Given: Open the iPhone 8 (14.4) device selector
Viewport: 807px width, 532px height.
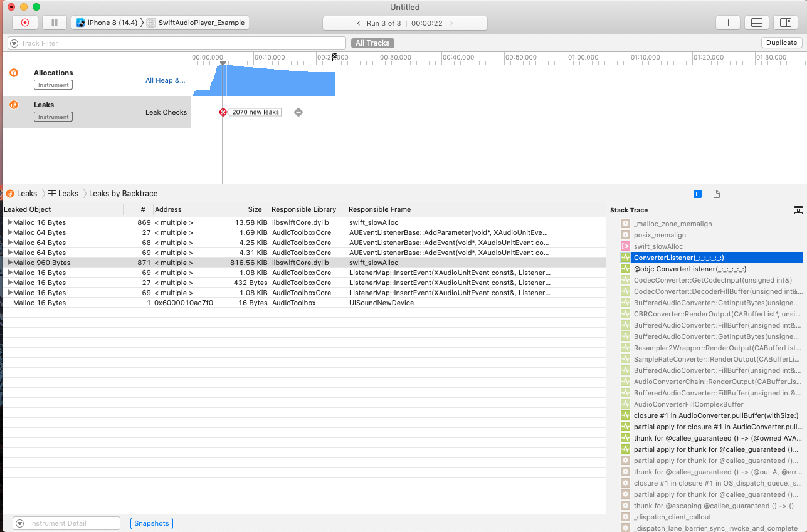Looking at the screenshot, I should click(x=107, y=23).
